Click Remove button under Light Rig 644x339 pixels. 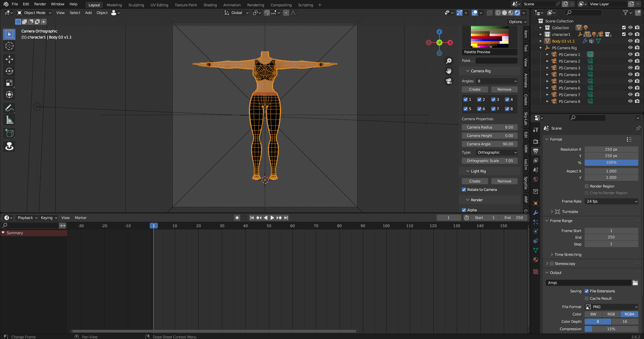click(504, 181)
